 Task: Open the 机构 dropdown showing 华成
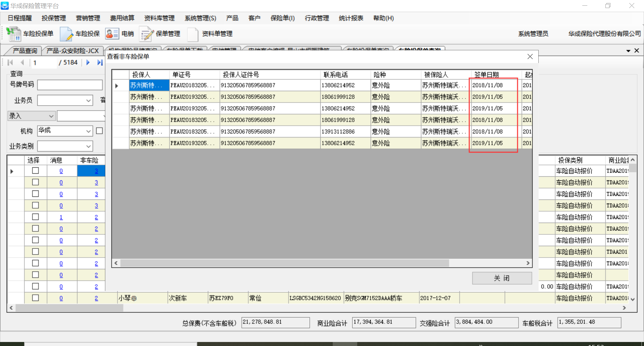pyautogui.click(x=89, y=131)
